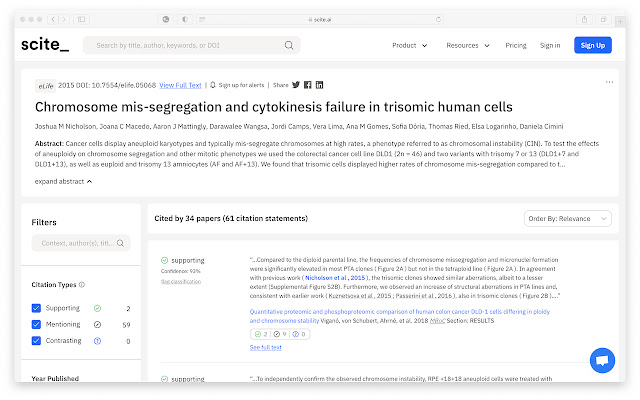This screenshot has width=640, height=400.
Task: Open the View Full Text link
Action: point(179,85)
